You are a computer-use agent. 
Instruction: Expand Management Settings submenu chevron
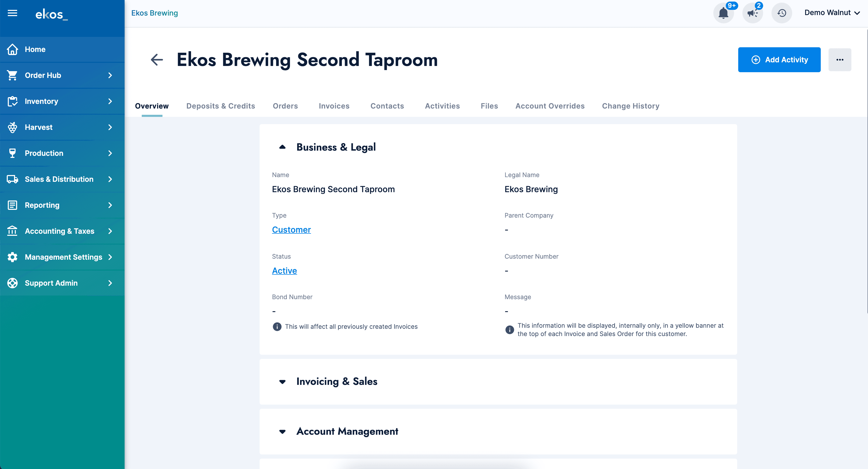point(110,257)
